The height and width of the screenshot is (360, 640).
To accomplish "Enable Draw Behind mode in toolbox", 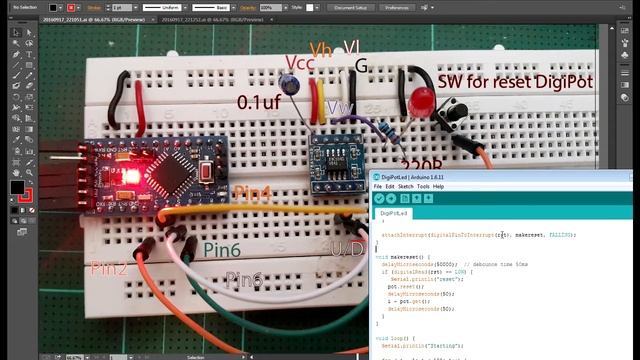I will click(23, 221).
